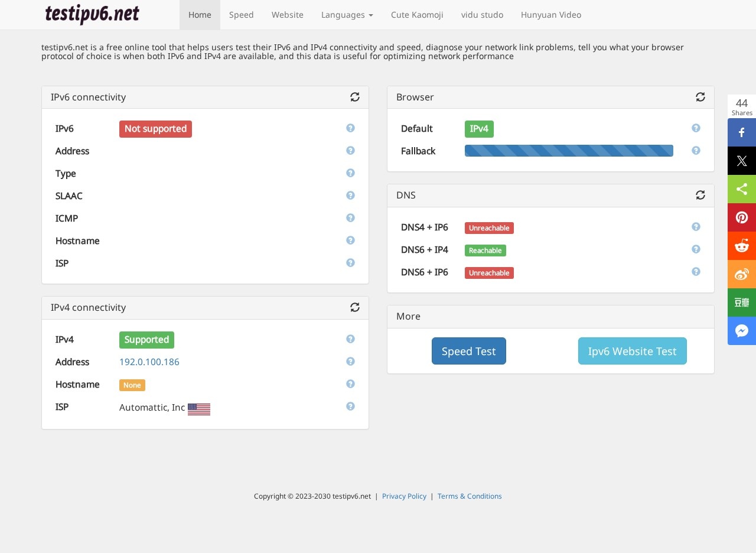Click the Browser panel refresh icon
This screenshot has width=756, height=553.
click(700, 97)
